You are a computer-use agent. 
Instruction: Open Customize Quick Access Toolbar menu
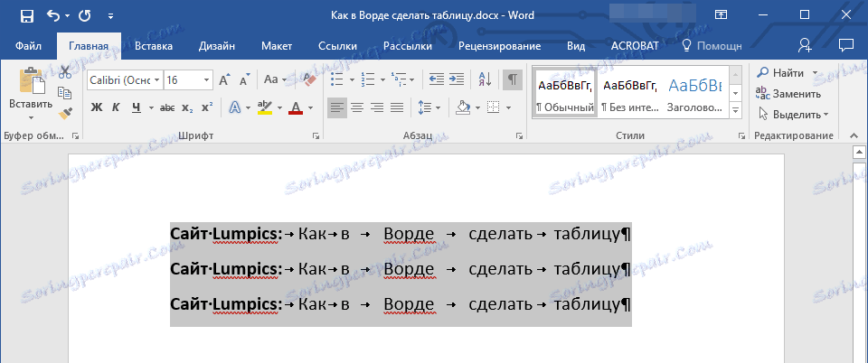tap(110, 16)
